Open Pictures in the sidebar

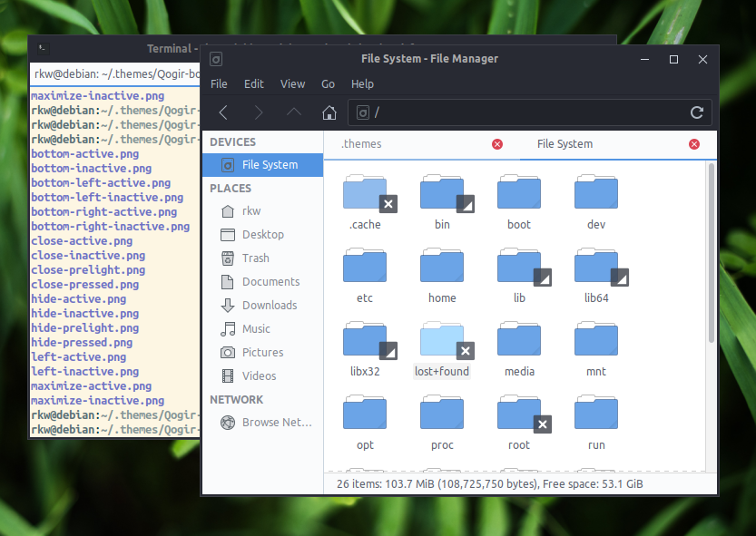tap(263, 353)
